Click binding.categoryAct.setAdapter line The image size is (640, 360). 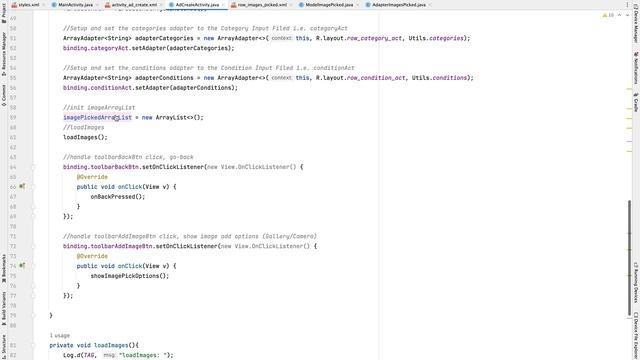[x=149, y=48]
